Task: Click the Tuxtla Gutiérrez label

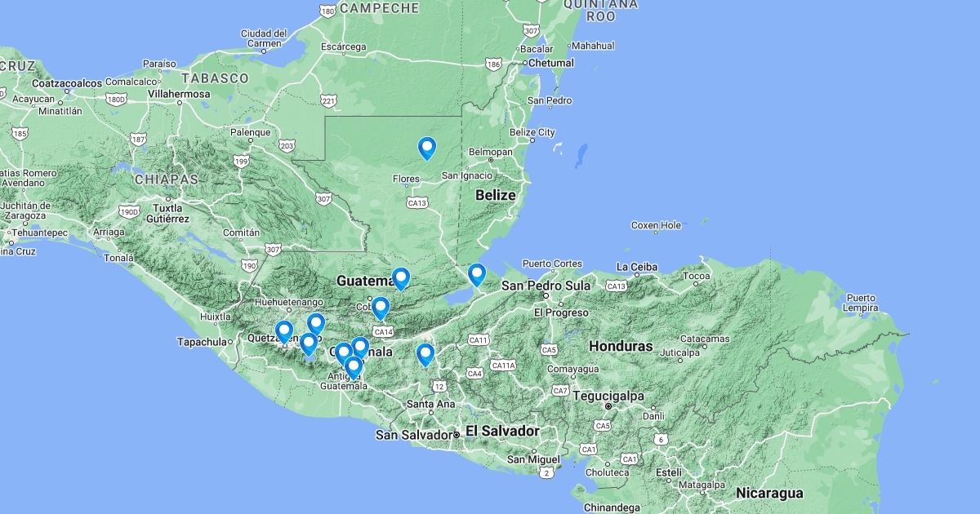Action: click(167, 213)
